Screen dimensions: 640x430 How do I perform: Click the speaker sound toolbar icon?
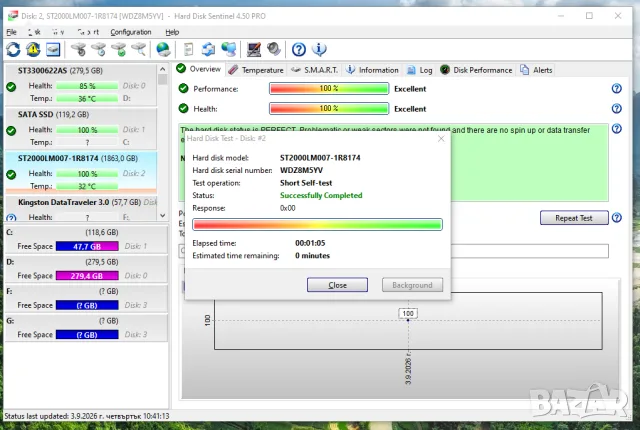click(x=273, y=49)
